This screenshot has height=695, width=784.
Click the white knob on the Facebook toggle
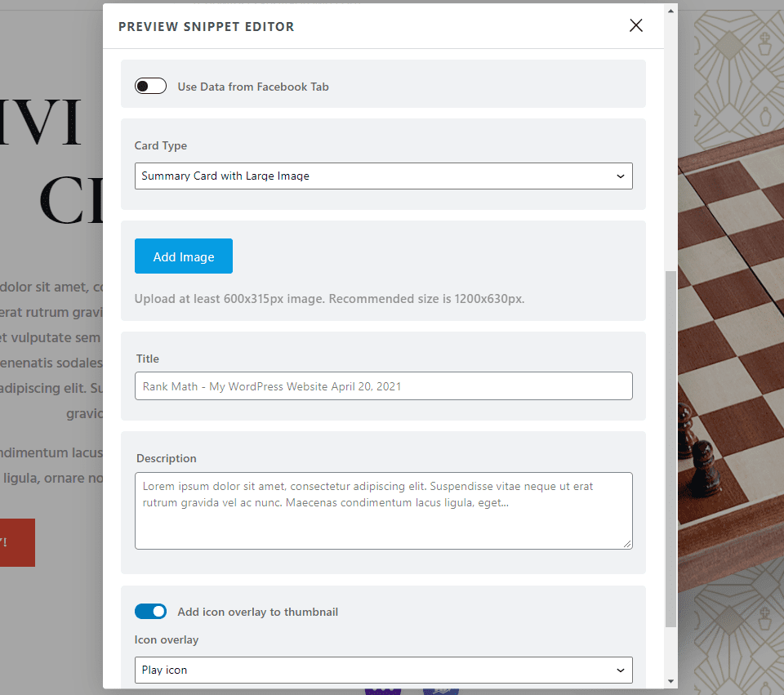(x=145, y=85)
